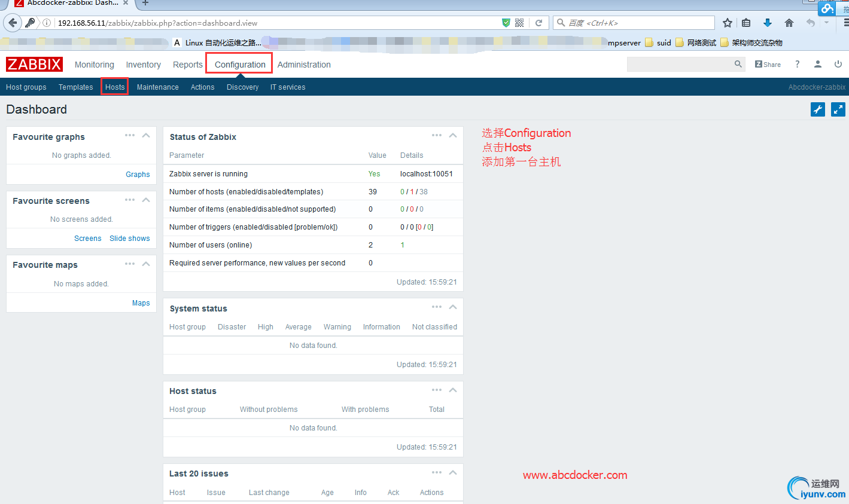Open the Configuration menu
849x504 pixels.
240,65
